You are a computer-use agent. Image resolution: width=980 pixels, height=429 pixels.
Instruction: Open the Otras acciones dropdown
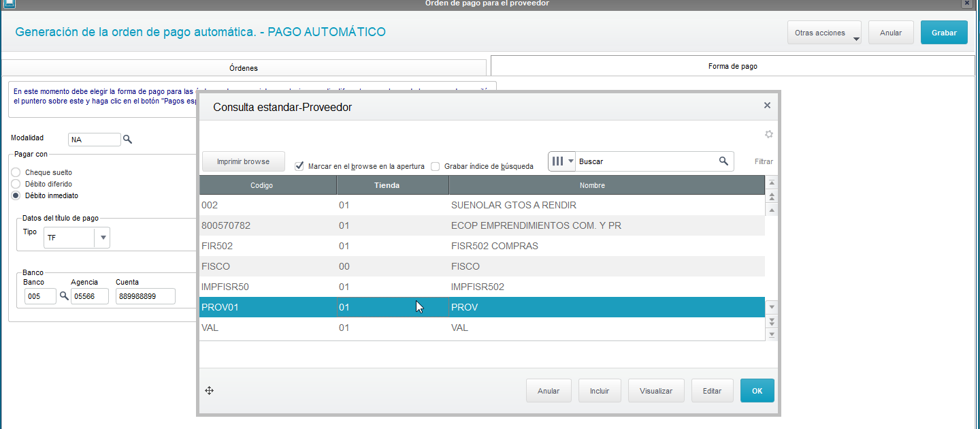(x=824, y=33)
